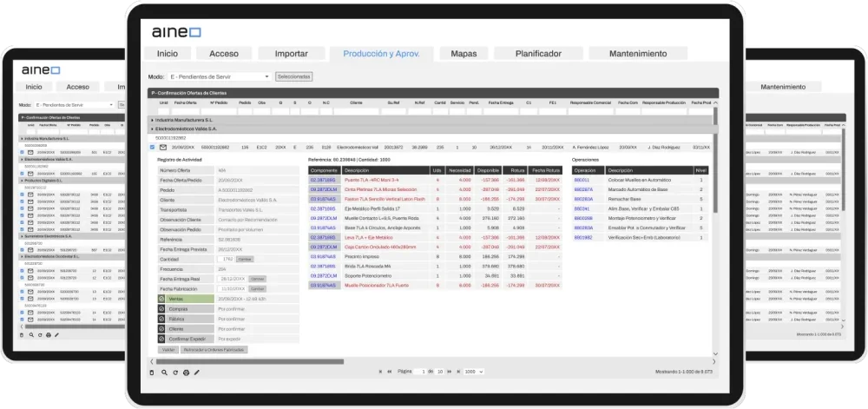
Task: Click the page number input in the pager
Action: [420, 372]
